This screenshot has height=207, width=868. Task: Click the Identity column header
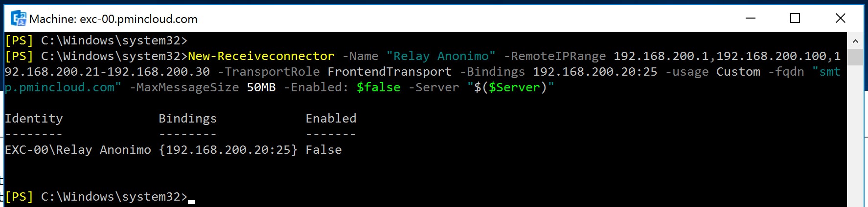(x=34, y=119)
